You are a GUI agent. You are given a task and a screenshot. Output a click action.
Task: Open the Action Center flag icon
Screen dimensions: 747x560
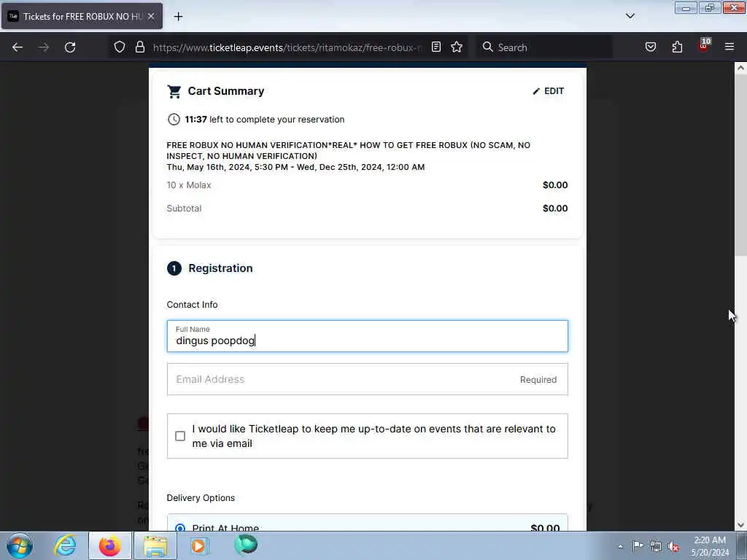[x=638, y=545]
